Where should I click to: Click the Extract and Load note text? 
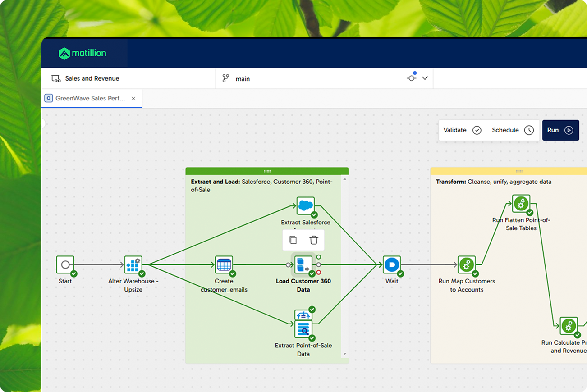pos(262,186)
